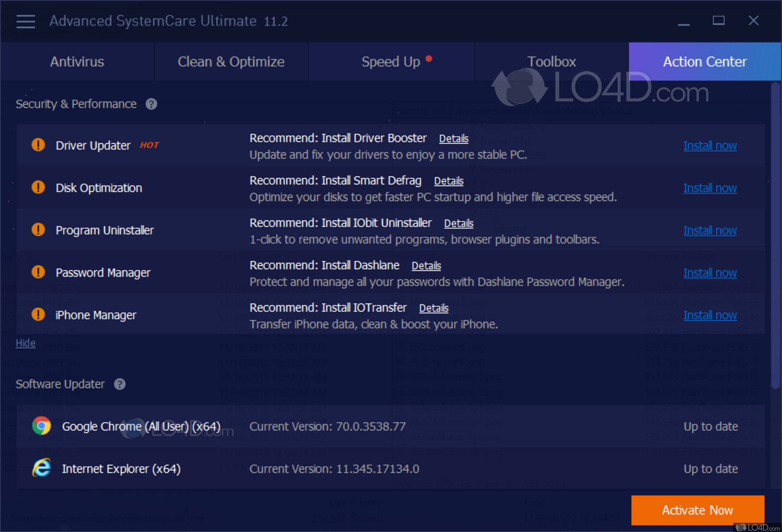Viewport: 782px width, 532px height.
Task: Click the Program Uninstaller warning icon
Action: tap(38, 229)
